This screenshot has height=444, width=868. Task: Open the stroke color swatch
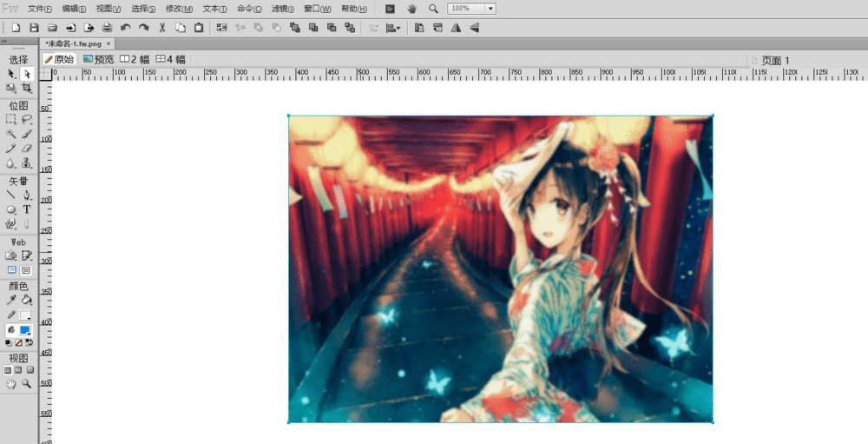tap(25, 315)
